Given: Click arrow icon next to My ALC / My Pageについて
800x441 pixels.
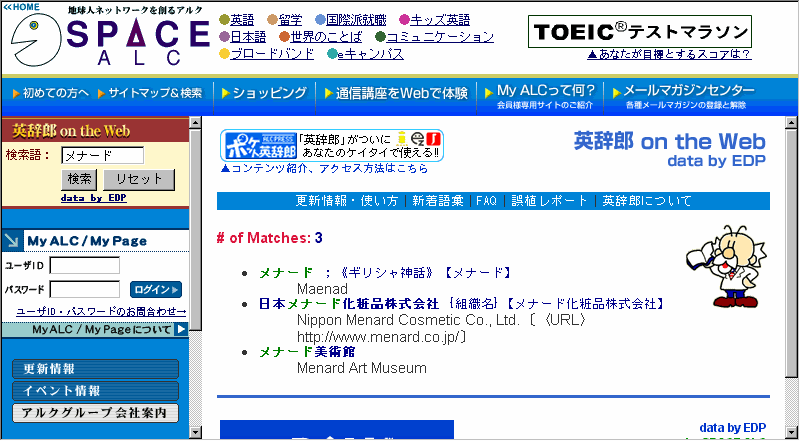Looking at the screenshot, I should pos(181,329).
